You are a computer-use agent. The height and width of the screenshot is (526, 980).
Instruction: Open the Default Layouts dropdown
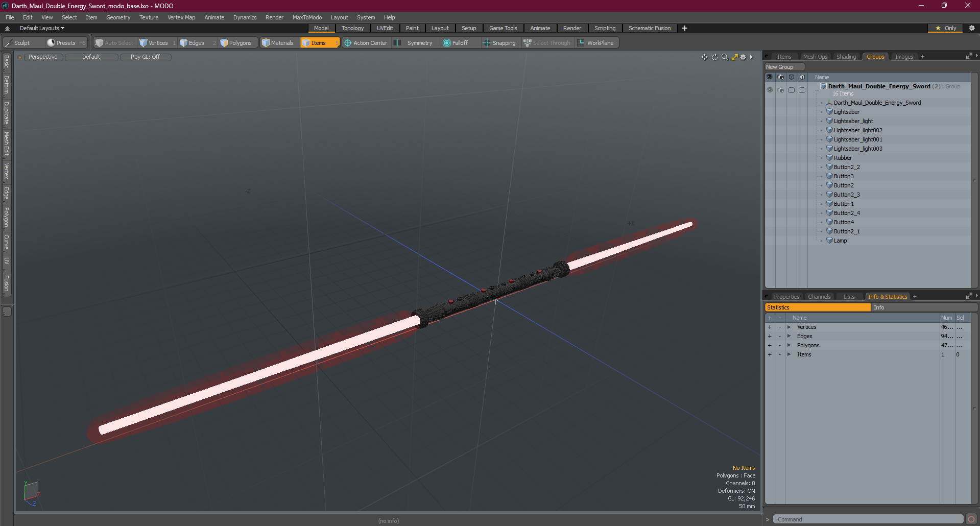(x=42, y=28)
